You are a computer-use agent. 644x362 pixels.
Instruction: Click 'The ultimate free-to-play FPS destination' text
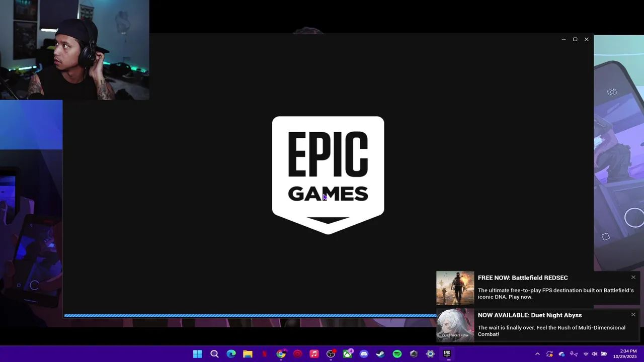click(556, 294)
